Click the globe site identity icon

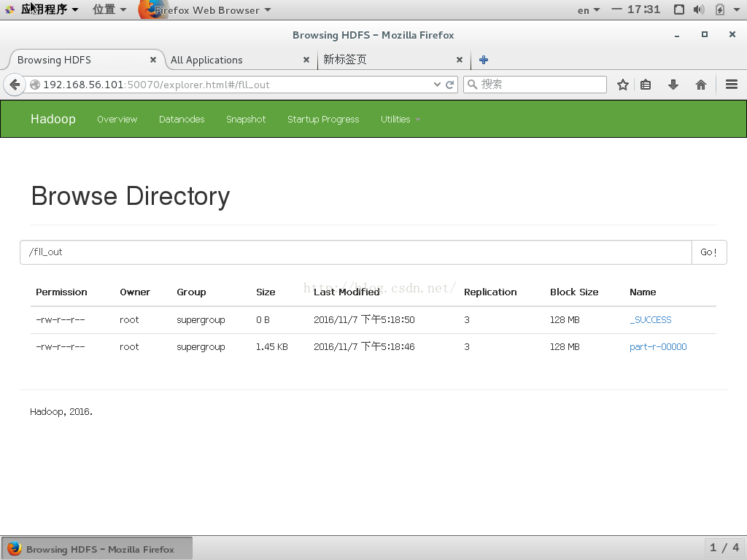[35, 85]
